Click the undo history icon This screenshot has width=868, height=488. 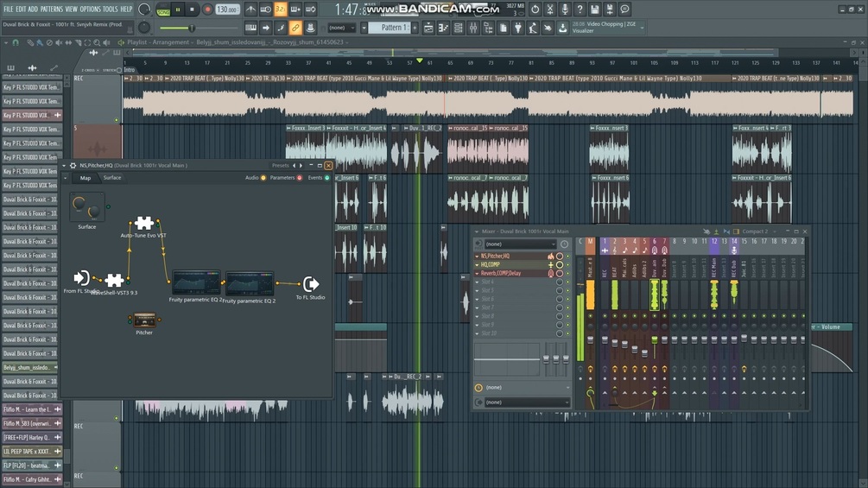click(535, 10)
